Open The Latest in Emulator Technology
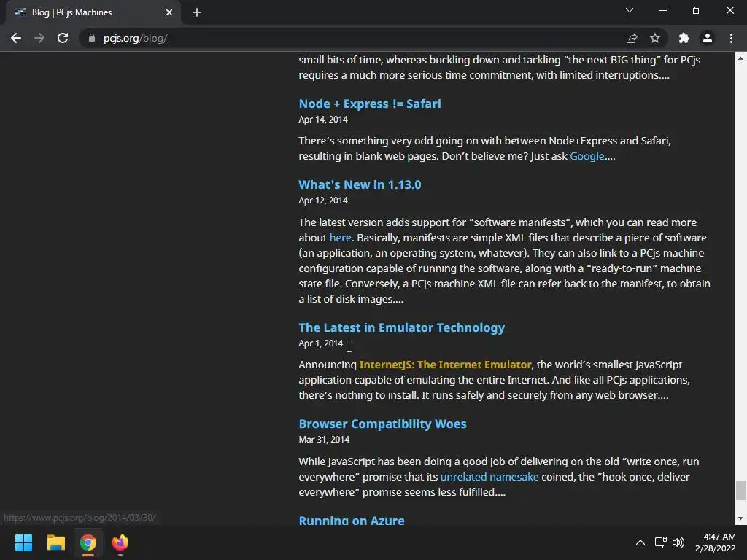 tap(402, 327)
